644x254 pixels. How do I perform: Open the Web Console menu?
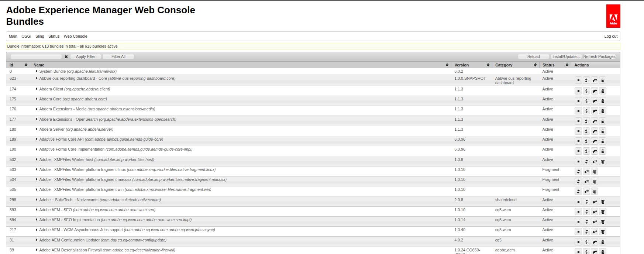click(75, 36)
